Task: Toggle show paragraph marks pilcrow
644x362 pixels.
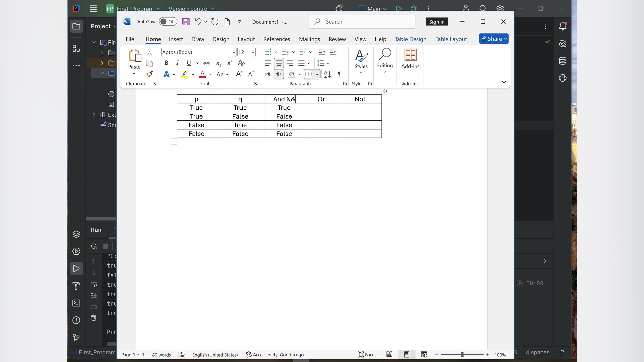Action: click(x=340, y=74)
